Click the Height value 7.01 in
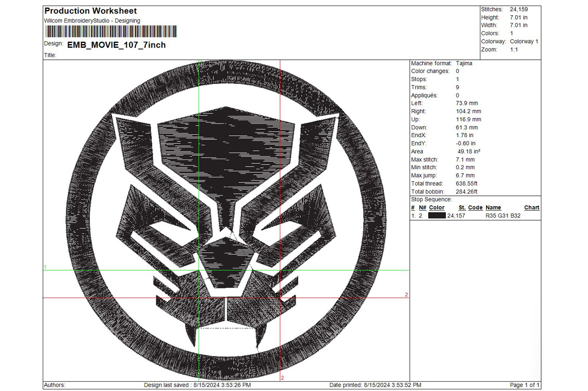Screen dimensions: 588x391 518,17
